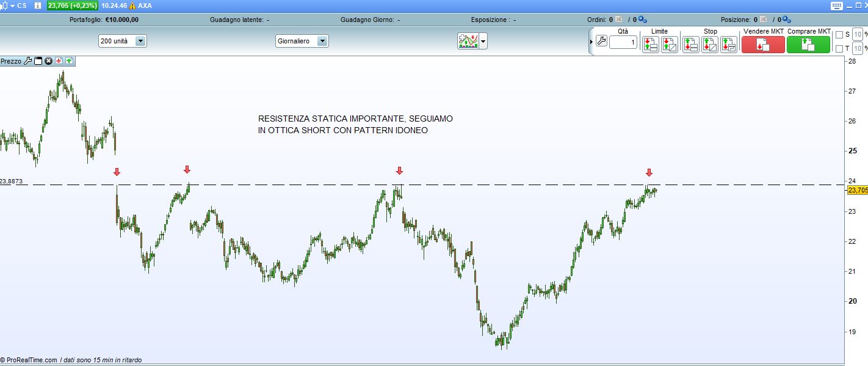
Task: Click the Vendere MKT red sell button
Action: (762, 45)
